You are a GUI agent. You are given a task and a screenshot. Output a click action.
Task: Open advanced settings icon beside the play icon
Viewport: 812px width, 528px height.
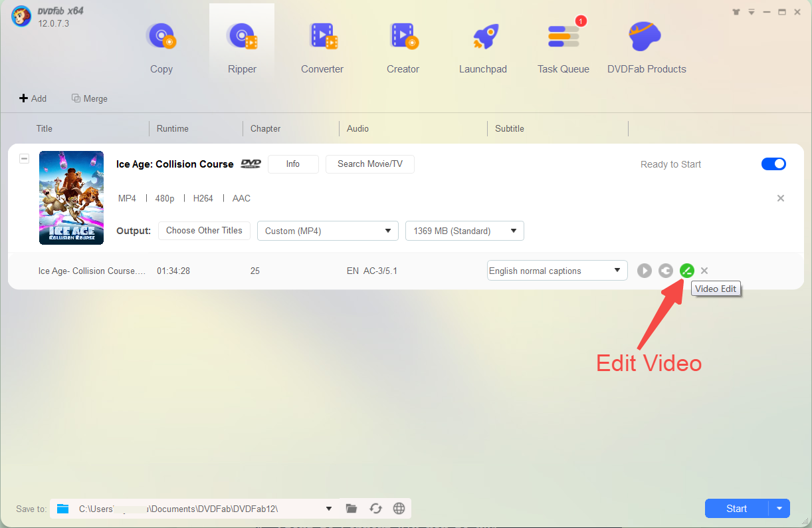666,271
